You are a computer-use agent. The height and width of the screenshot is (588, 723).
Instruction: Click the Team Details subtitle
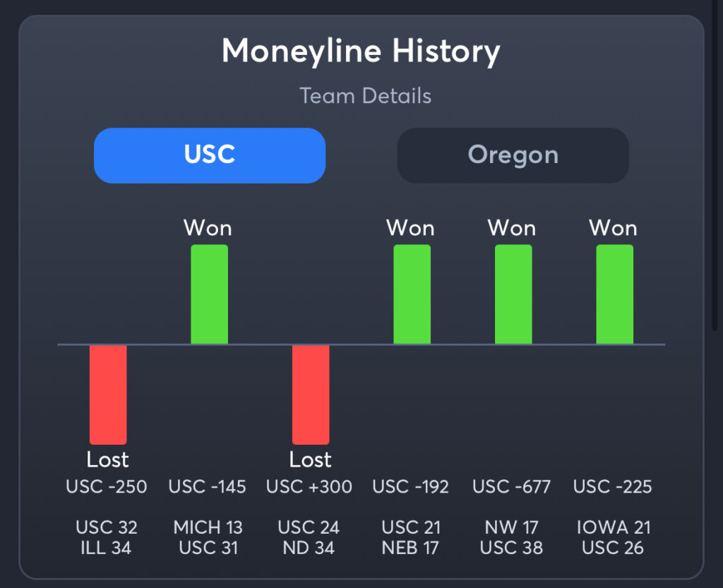click(x=365, y=96)
